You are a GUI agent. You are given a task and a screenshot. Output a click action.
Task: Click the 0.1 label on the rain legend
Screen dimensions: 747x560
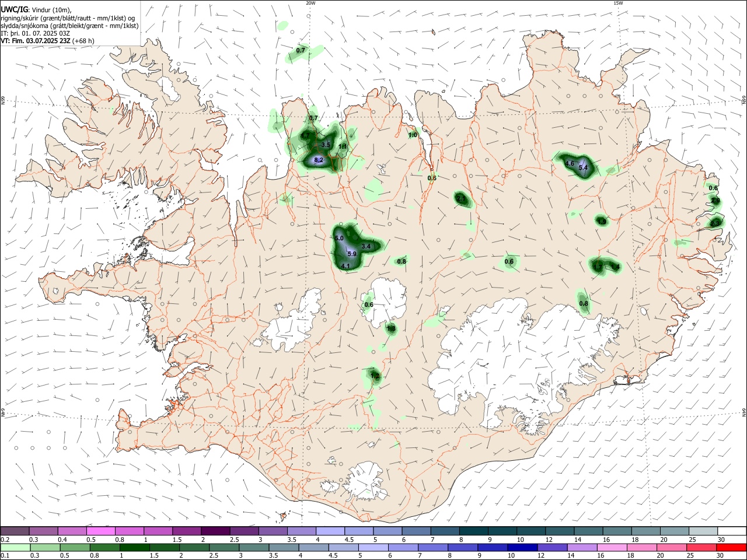[5, 556]
